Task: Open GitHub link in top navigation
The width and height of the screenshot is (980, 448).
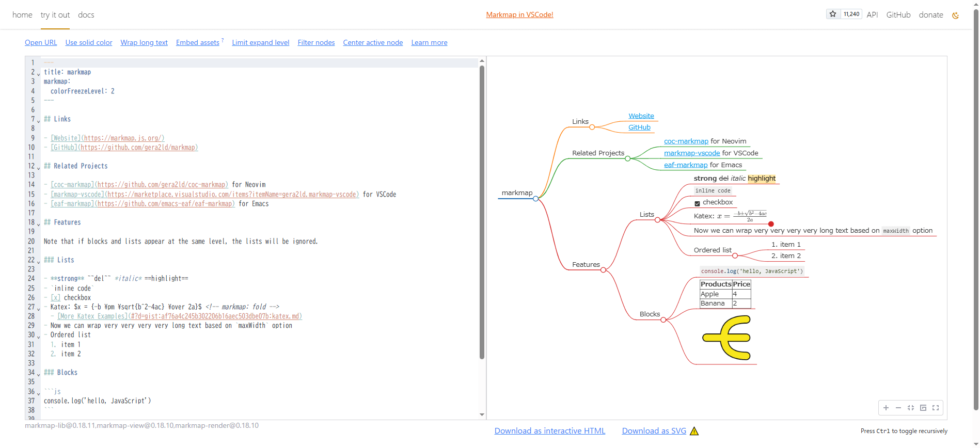Action: [x=898, y=15]
